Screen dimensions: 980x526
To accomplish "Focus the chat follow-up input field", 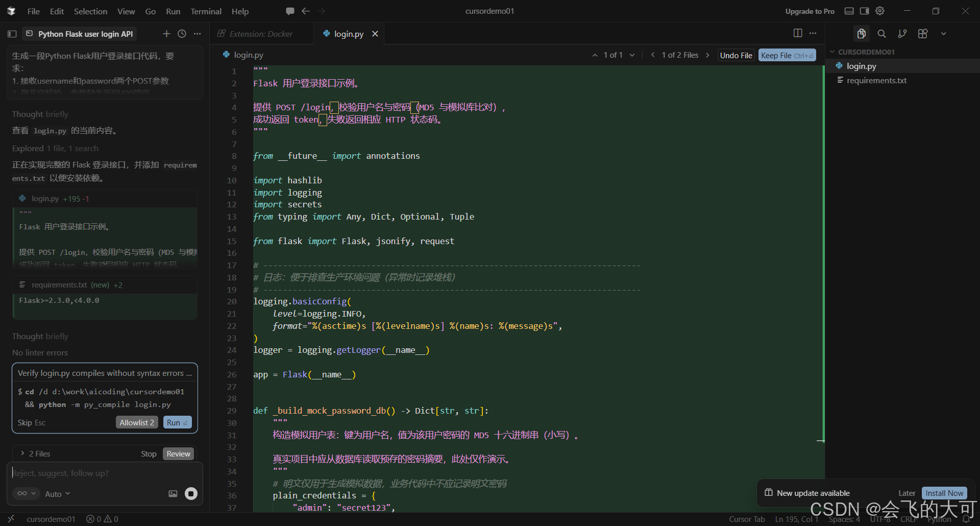I will 105,473.
